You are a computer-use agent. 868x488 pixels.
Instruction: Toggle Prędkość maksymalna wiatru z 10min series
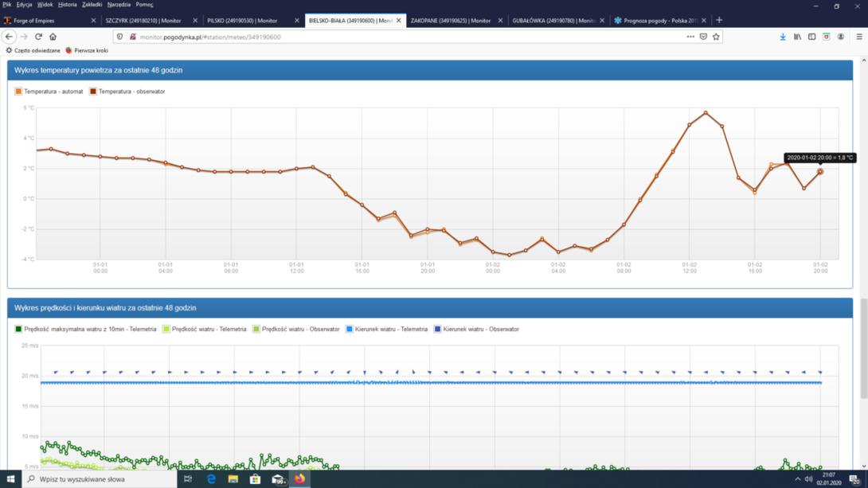click(x=86, y=330)
